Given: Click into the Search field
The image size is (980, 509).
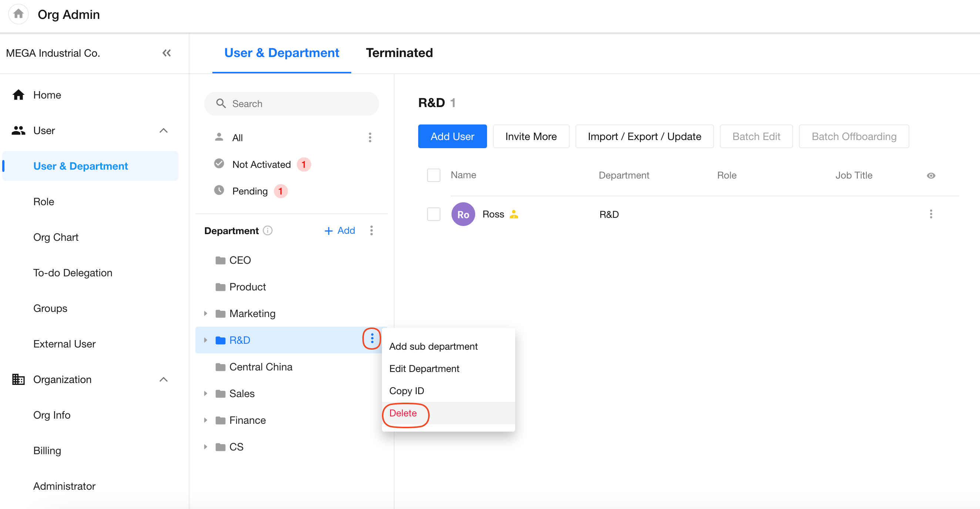Looking at the screenshot, I should coord(291,104).
